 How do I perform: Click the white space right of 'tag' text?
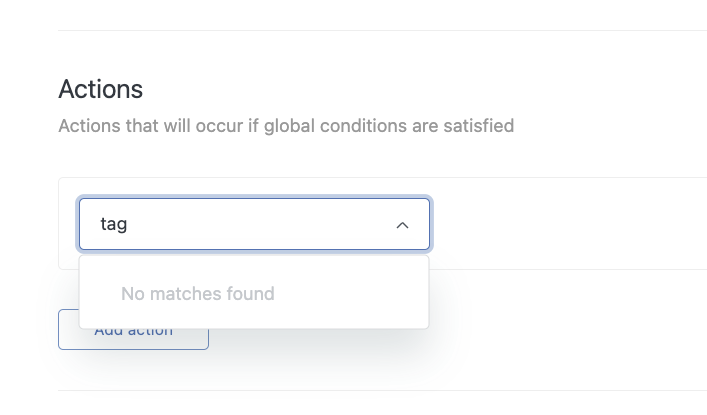pos(260,225)
